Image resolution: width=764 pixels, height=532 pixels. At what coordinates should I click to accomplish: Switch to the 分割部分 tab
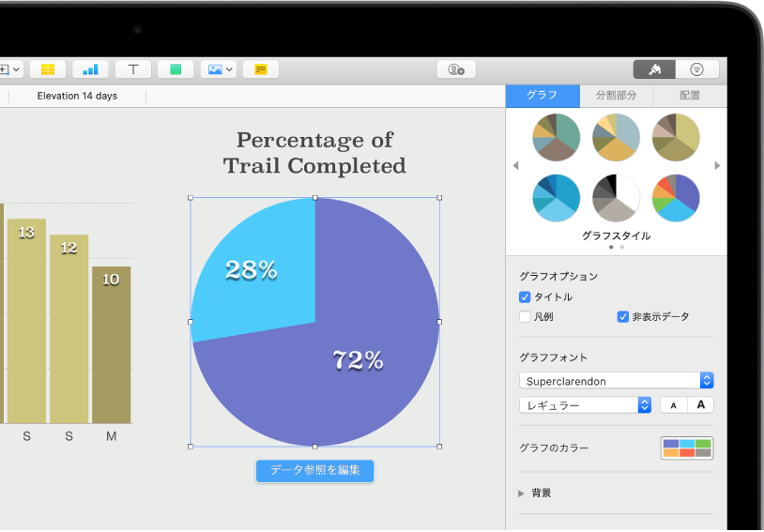[x=616, y=96]
